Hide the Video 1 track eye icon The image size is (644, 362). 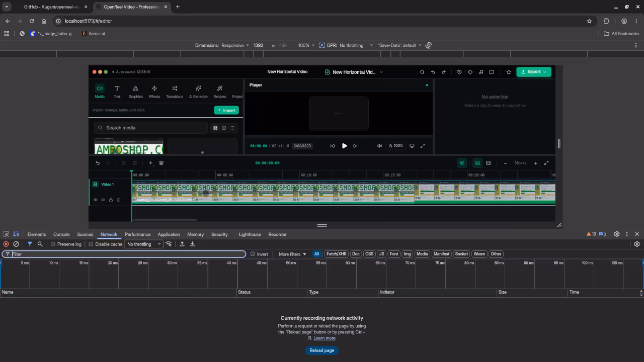[x=96, y=200]
